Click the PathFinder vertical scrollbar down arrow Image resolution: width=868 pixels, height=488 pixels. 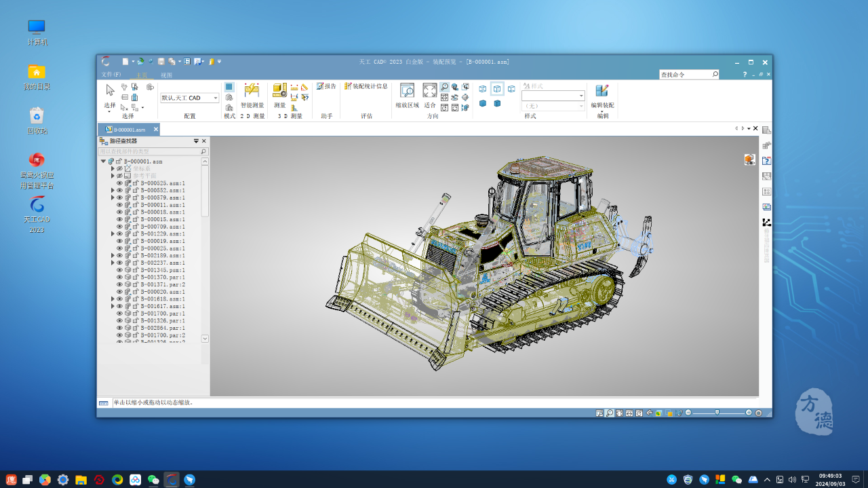pos(205,338)
